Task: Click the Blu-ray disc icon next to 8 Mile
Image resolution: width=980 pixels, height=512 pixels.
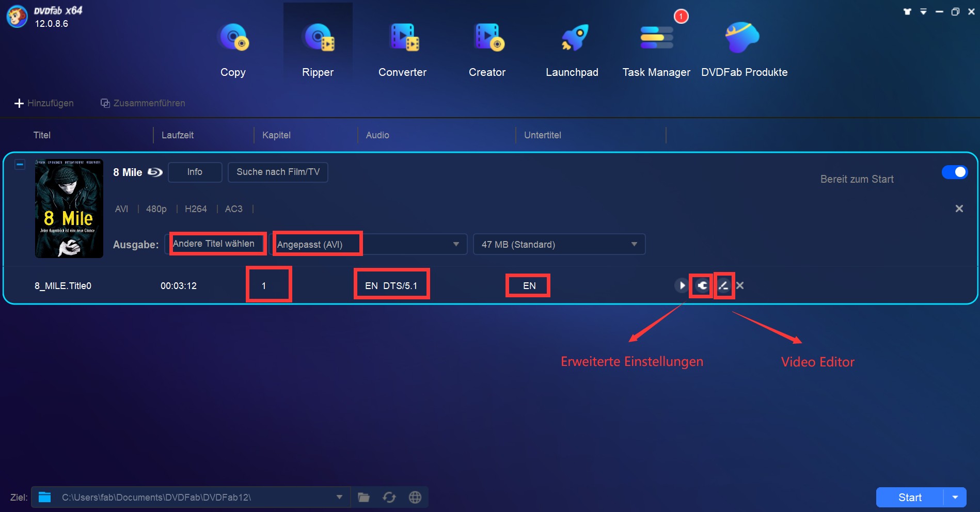Action: tap(155, 172)
